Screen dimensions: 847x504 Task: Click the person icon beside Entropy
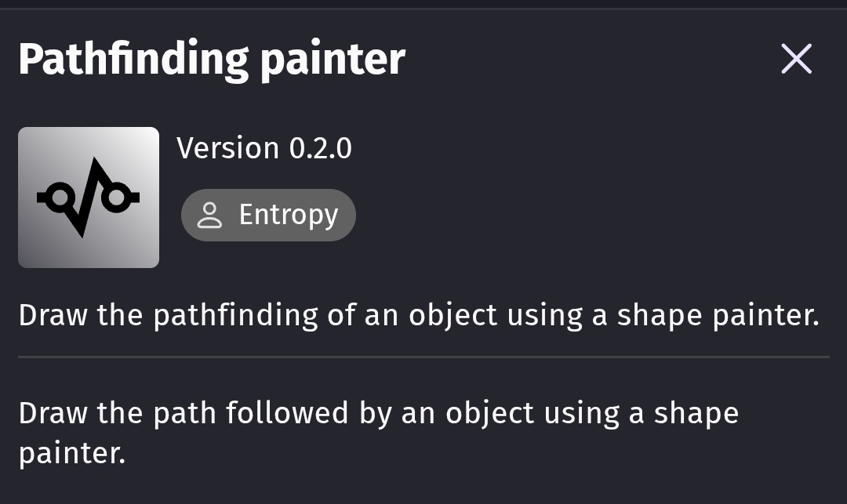click(209, 215)
